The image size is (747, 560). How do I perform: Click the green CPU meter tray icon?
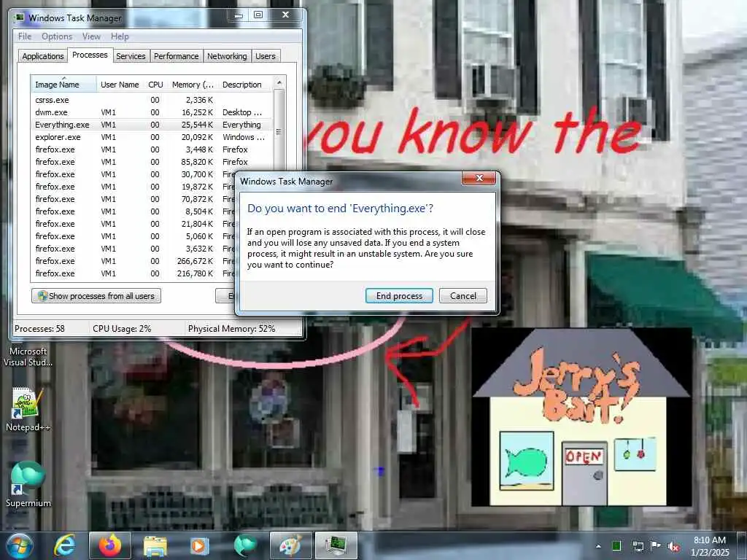[x=616, y=546]
